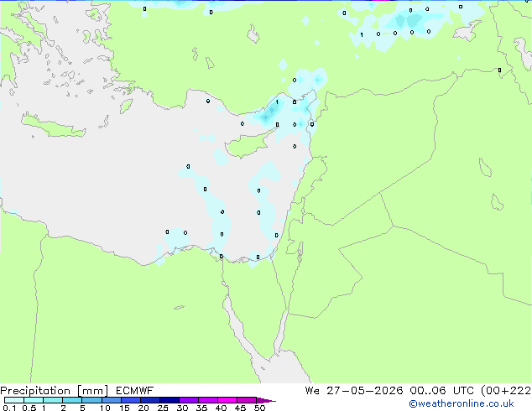Click the 0.5–1 mm legend swatch

tap(34, 400)
